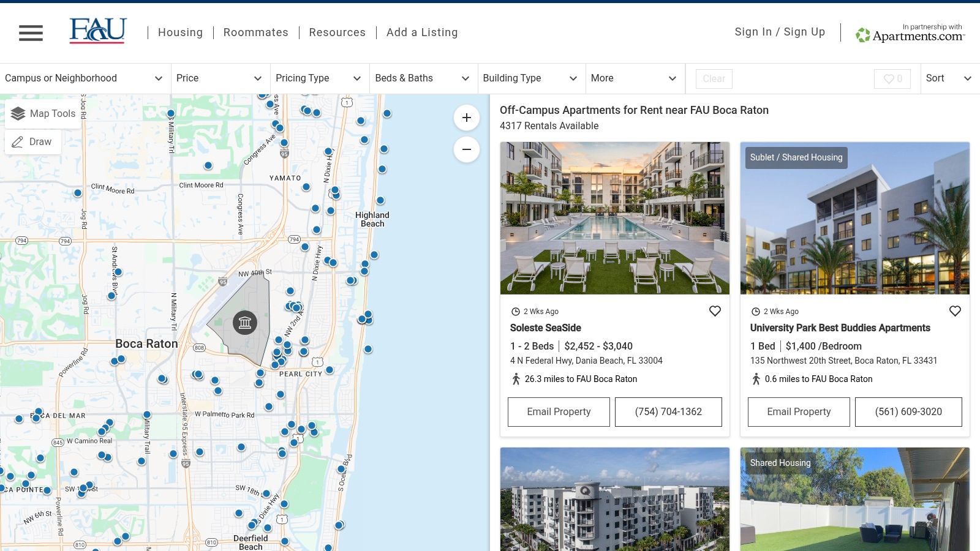Open the hamburger menu icon

pyautogui.click(x=31, y=32)
